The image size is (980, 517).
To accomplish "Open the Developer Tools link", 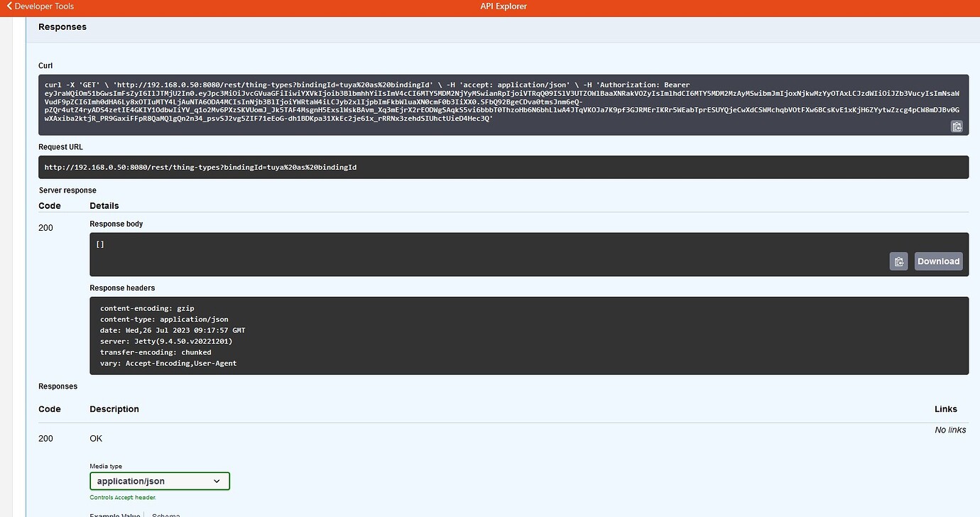I will coord(43,6).
